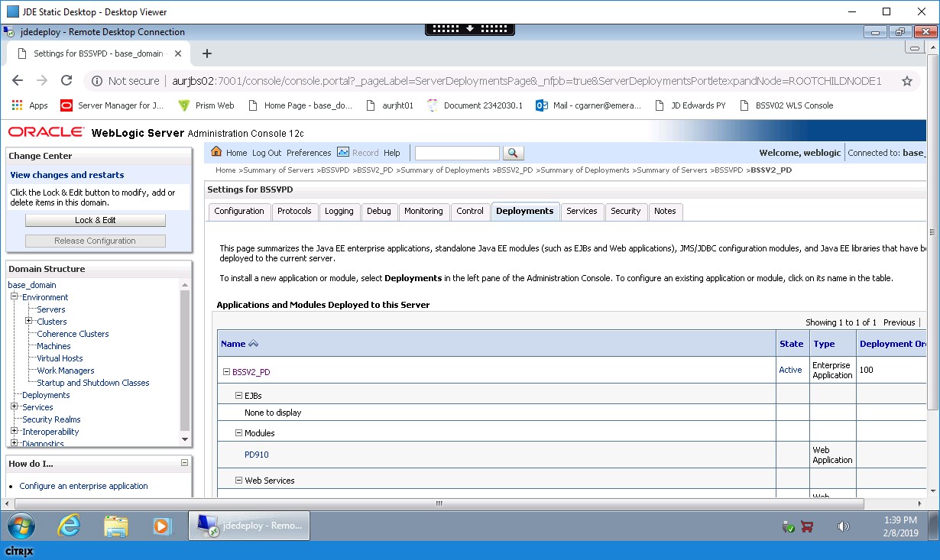This screenshot has width=940, height=560.
Task: Open the Server Manager for J... bookmark
Action: pos(112,105)
